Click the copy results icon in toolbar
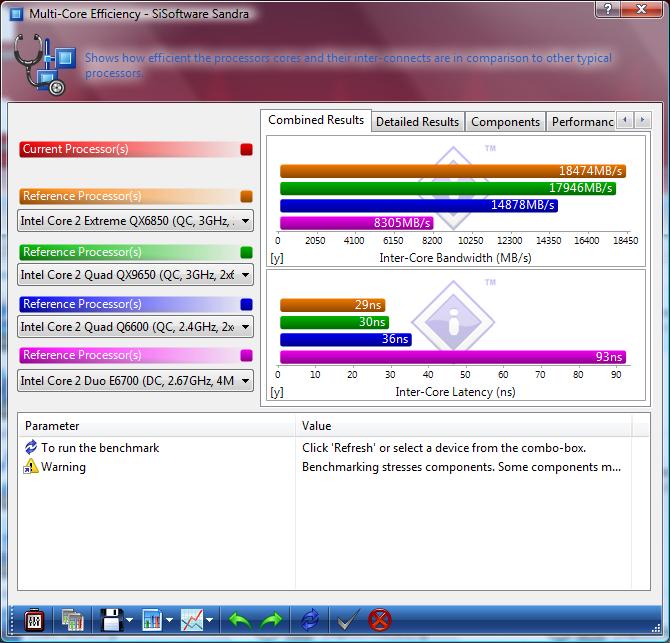The height and width of the screenshot is (643, 670). click(72, 620)
